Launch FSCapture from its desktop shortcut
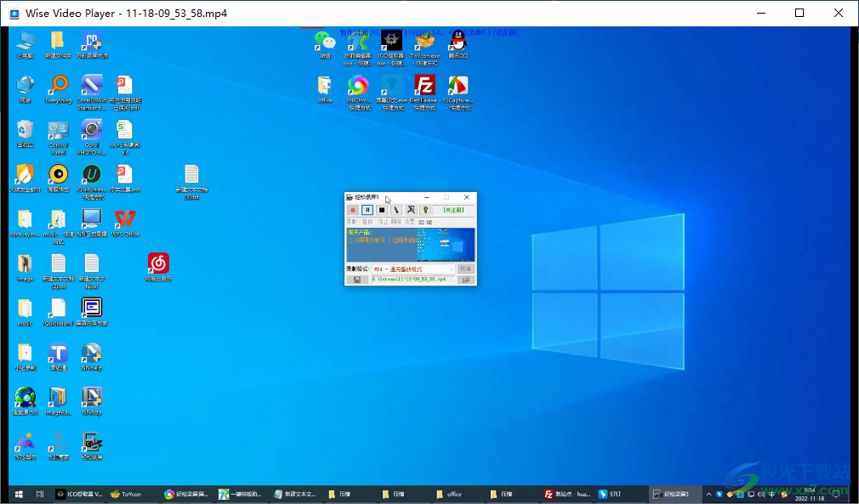The image size is (859, 504). [x=458, y=85]
